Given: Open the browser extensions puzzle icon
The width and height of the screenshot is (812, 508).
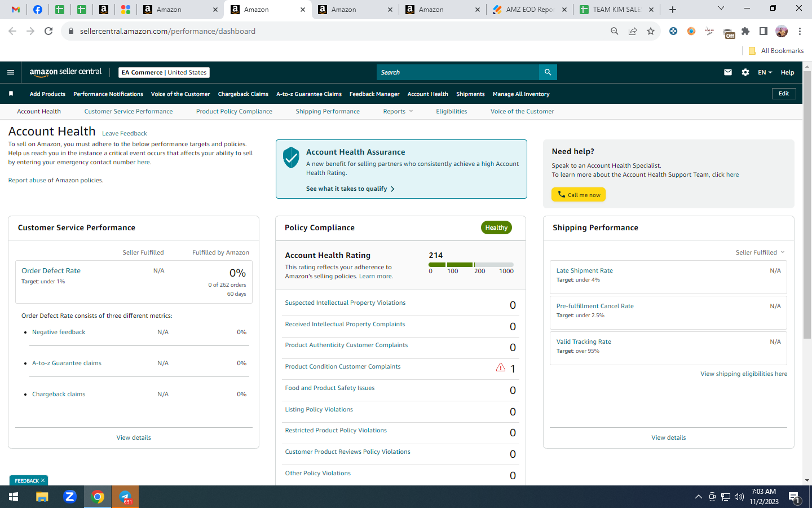Looking at the screenshot, I should (x=745, y=31).
